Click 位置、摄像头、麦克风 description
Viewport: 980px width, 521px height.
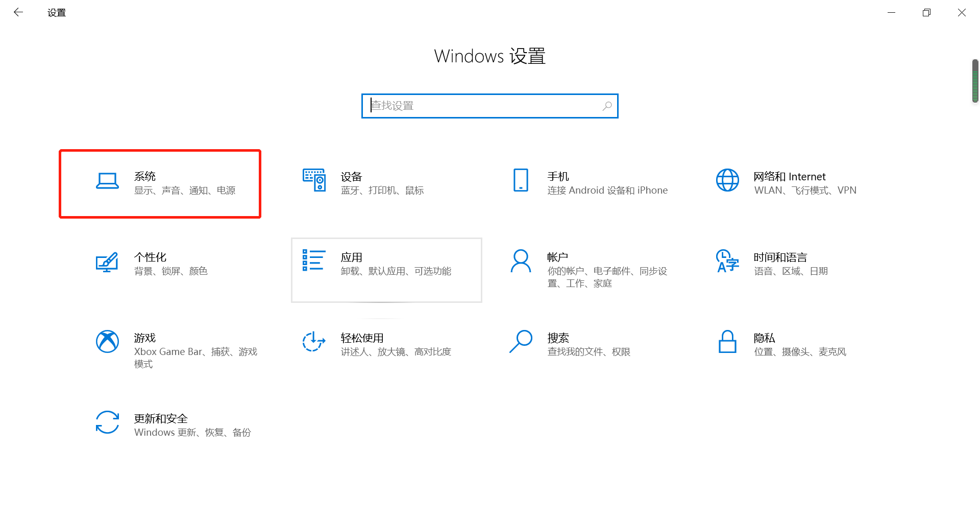pyautogui.click(x=800, y=352)
